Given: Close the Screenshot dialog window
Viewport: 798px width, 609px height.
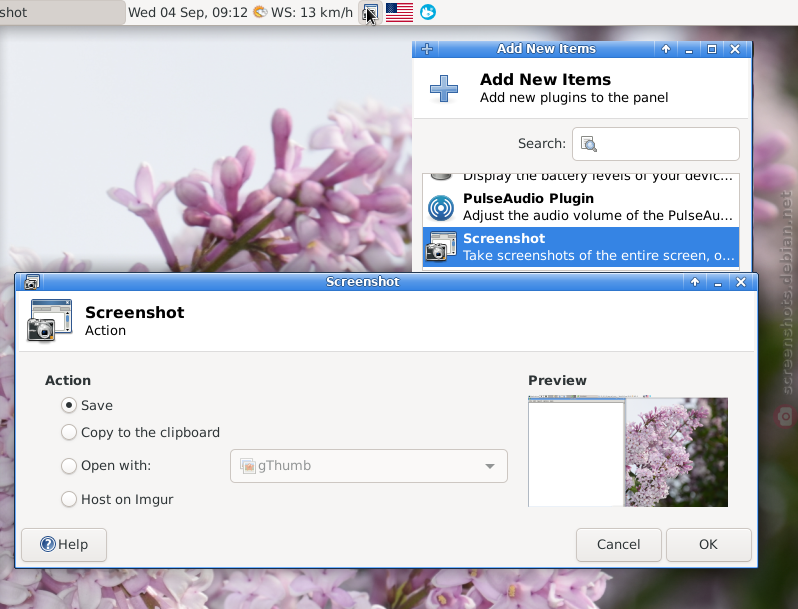Looking at the screenshot, I should coord(741,282).
